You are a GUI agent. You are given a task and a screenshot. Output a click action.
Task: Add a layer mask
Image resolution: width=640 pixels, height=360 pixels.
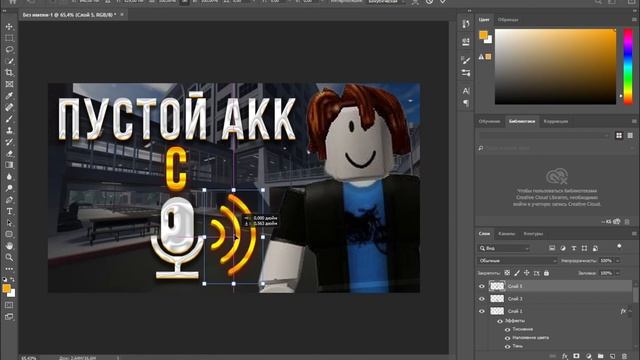click(x=576, y=356)
